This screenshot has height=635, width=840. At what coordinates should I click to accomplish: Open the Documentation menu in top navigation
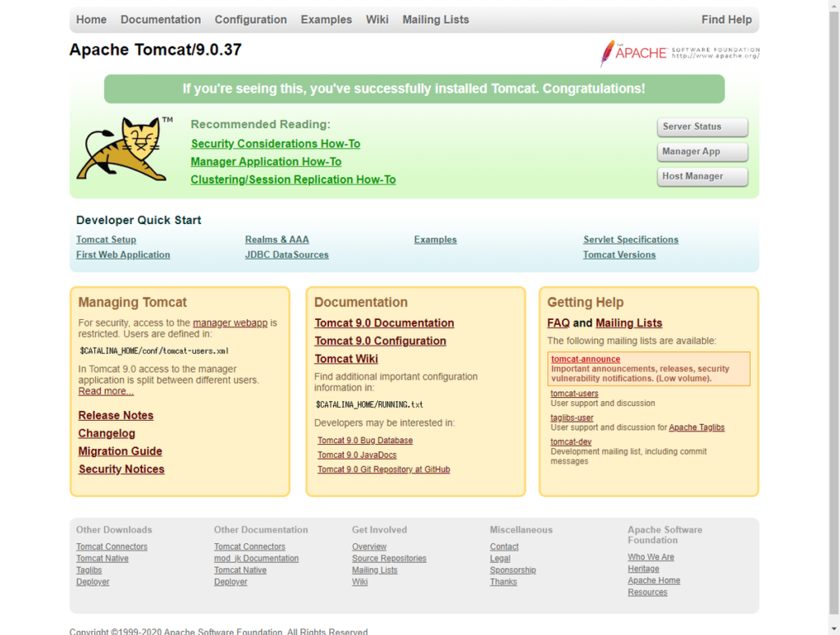(160, 20)
